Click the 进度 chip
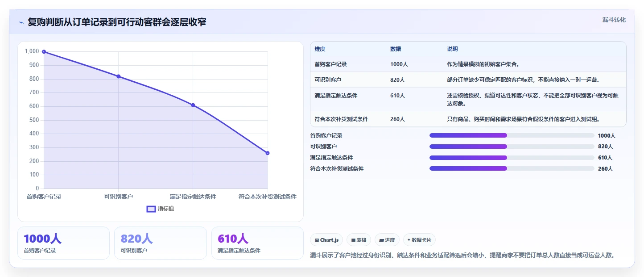Viewport: 644px width, 277px height. (387, 240)
